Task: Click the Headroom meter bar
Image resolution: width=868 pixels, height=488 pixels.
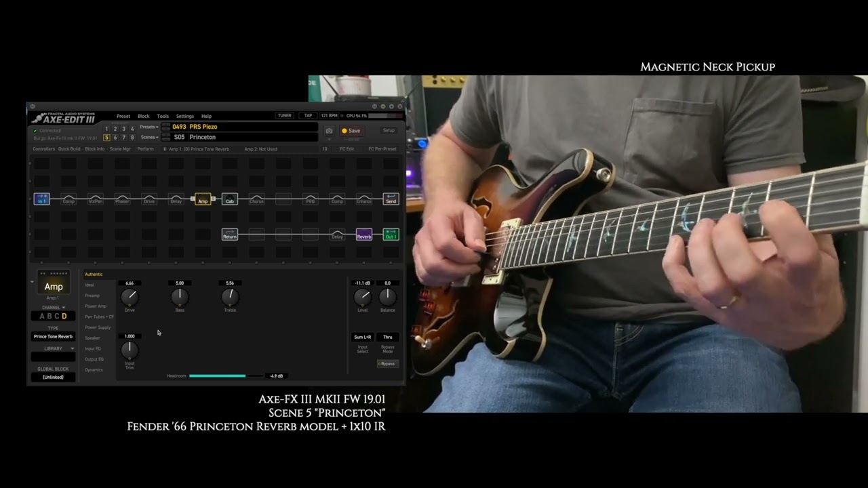Action: pyautogui.click(x=226, y=375)
